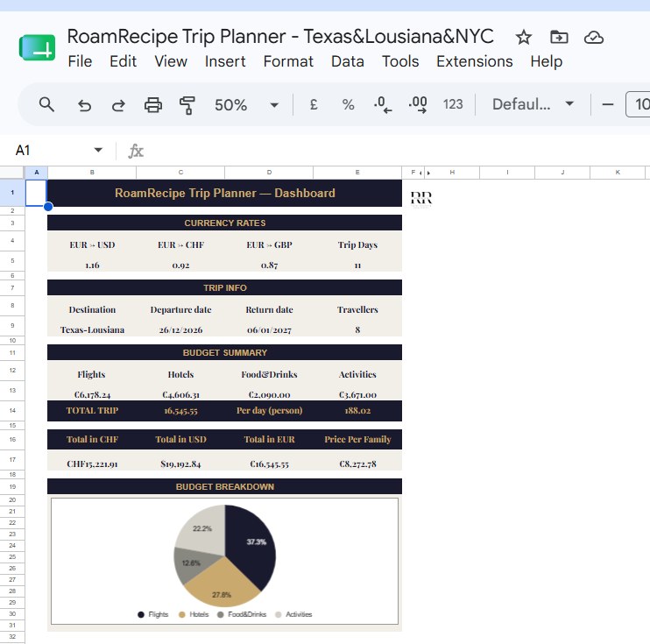The image size is (650, 644).
Task: Print the spreadsheet
Action: pyautogui.click(x=153, y=105)
